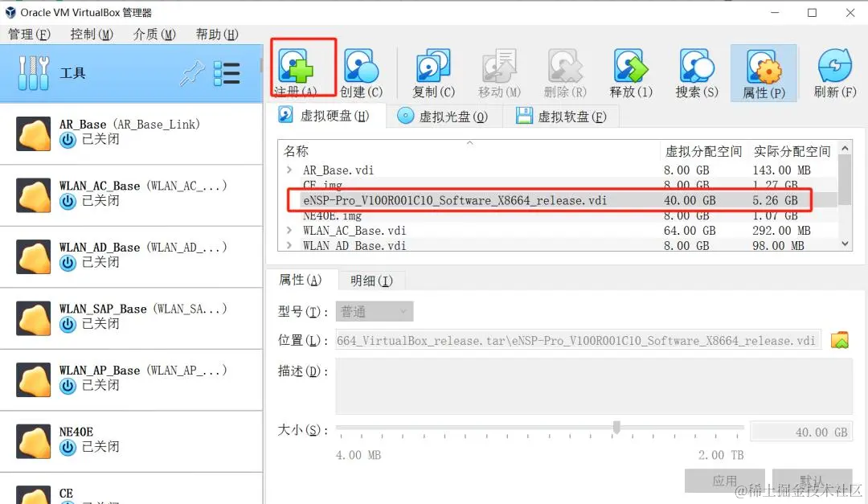Open the 型号 type dropdown showing 普通
868x504 pixels.
(x=374, y=311)
